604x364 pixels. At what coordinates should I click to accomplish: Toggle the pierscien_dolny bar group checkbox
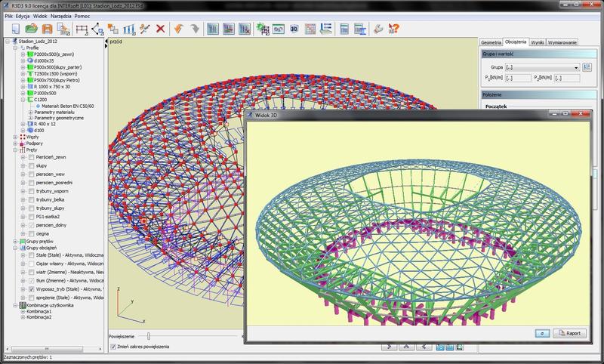click(x=31, y=225)
